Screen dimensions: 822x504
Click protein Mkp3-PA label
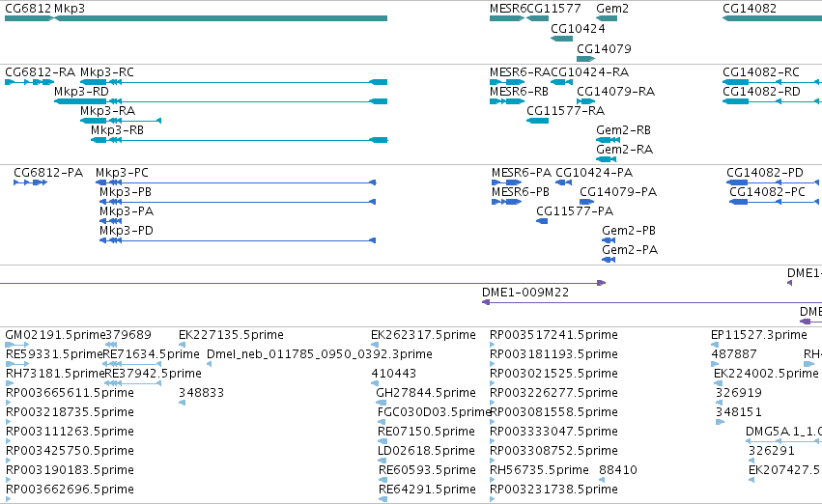coord(127,211)
